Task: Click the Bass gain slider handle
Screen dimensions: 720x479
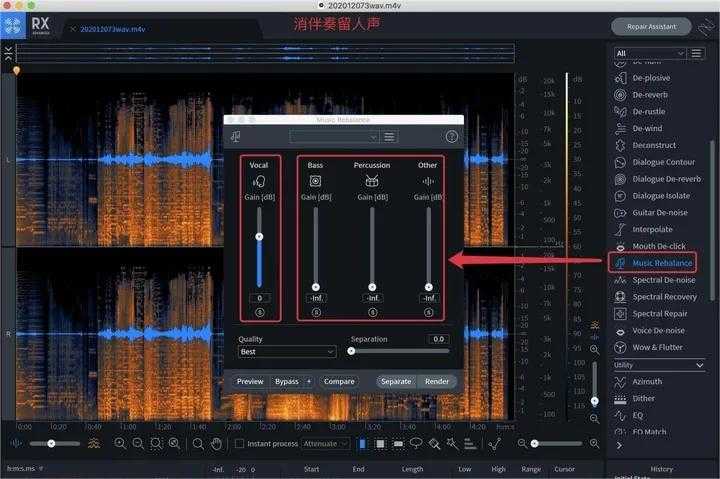Action: [x=316, y=287]
